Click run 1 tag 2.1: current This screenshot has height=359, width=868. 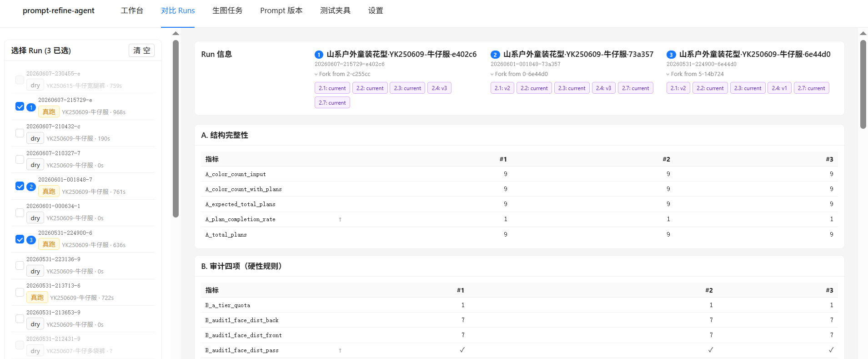click(x=332, y=88)
